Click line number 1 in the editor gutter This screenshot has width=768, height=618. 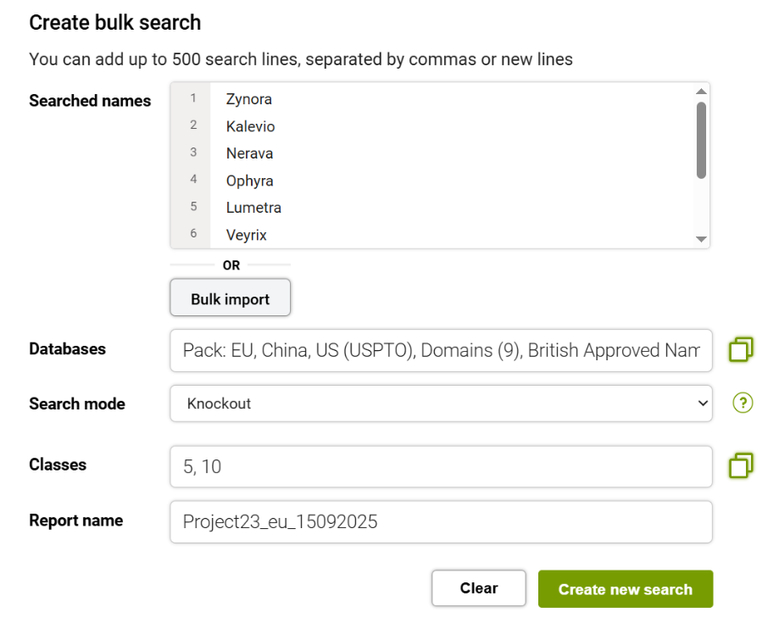point(193,99)
